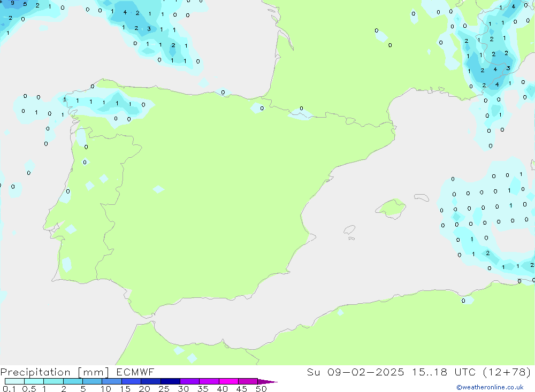Viewport: 535px width, 392px height.
Task: Click the '9' precipitation value on map
Action: coord(13,3)
